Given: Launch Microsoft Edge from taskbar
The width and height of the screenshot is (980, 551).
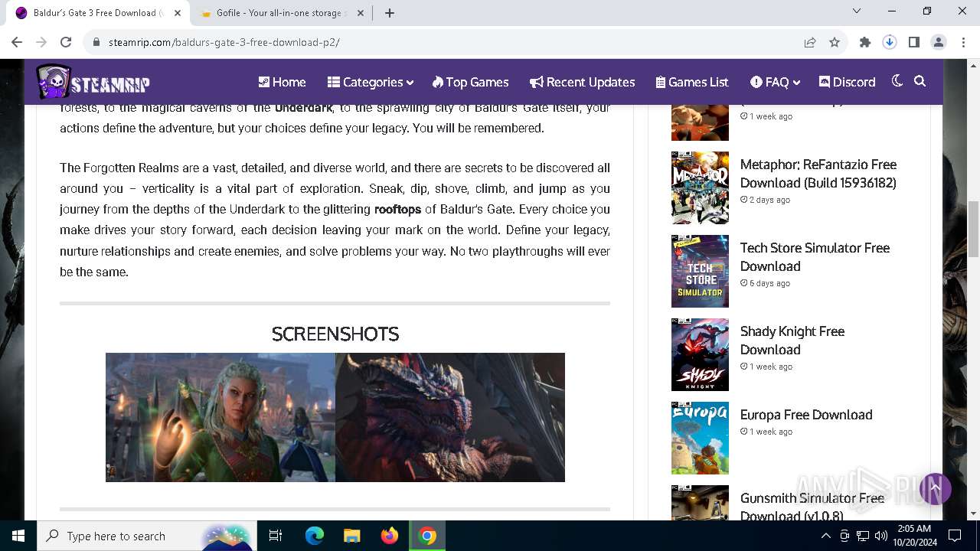Looking at the screenshot, I should (315, 536).
